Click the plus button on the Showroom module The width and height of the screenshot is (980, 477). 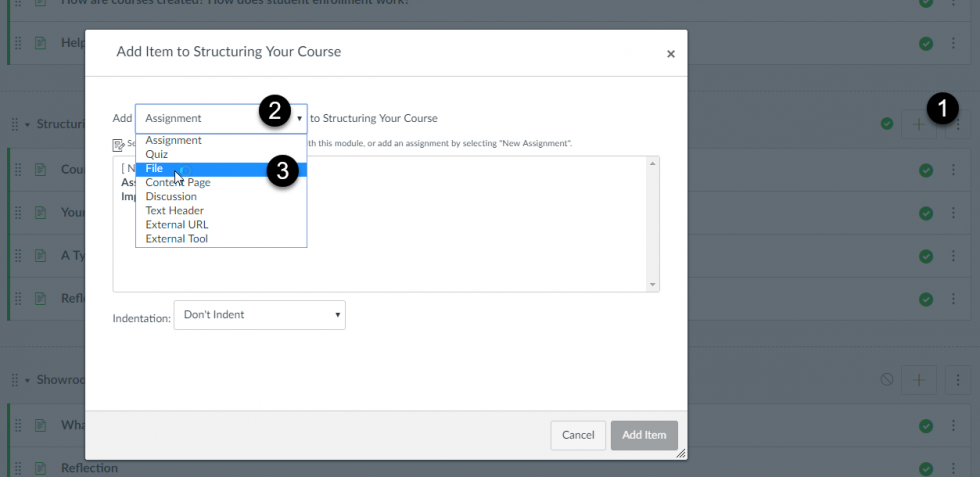pyautogui.click(x=918, y=379)
